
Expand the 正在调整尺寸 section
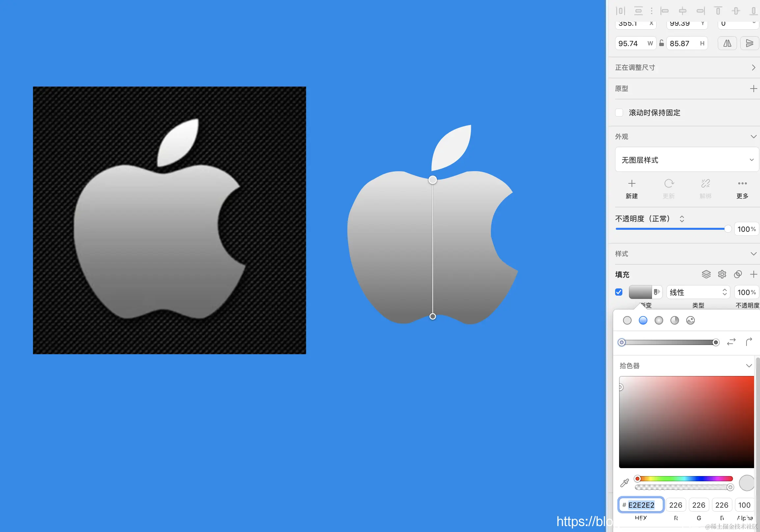click(753, 67)
